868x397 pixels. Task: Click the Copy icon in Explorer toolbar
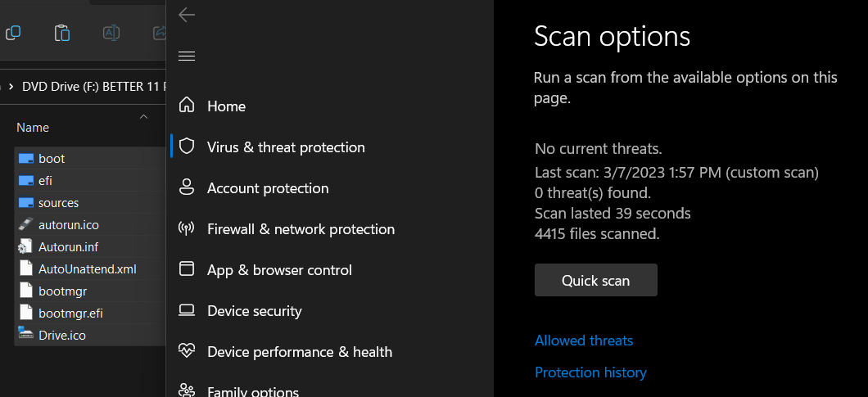coord(13,33)
